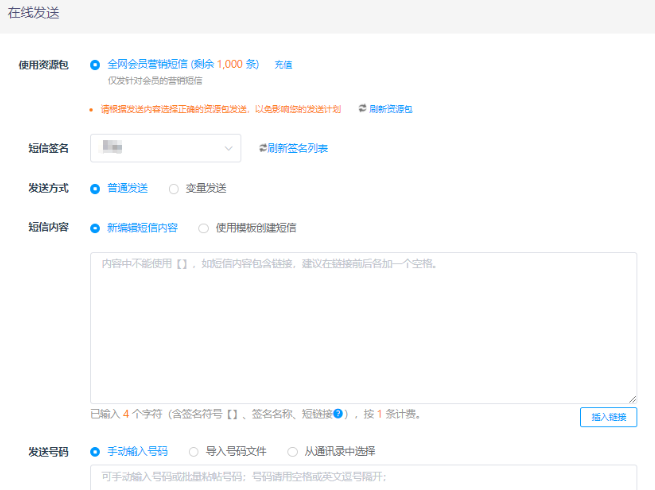
Task: Click the chevron arrow in the signature dropdown
Action: pyautogui.click(x=228, y=148)
